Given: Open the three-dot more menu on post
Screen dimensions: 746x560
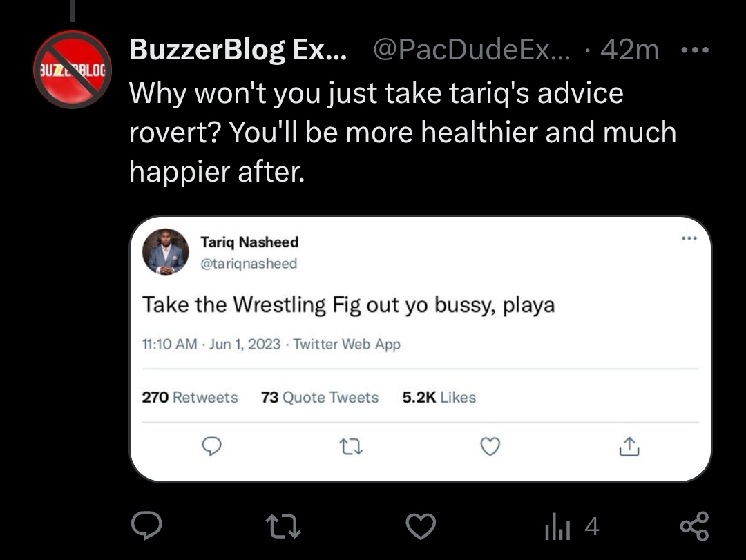Looking at the screenshot, I should click(x=694, y=50).
